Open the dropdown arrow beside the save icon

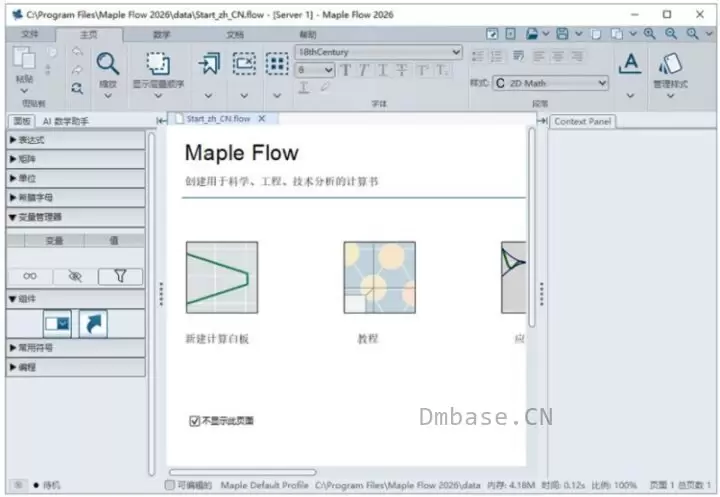click(x=579, y=34)
